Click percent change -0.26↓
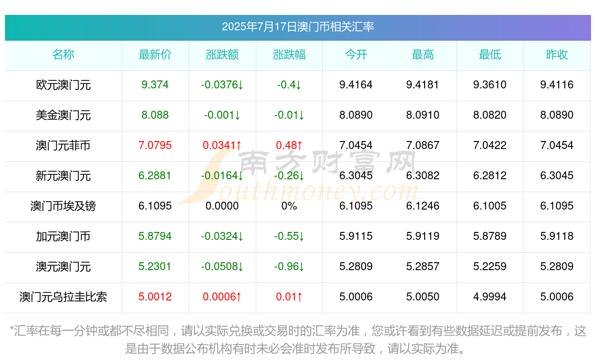 (x=290, y=176)
